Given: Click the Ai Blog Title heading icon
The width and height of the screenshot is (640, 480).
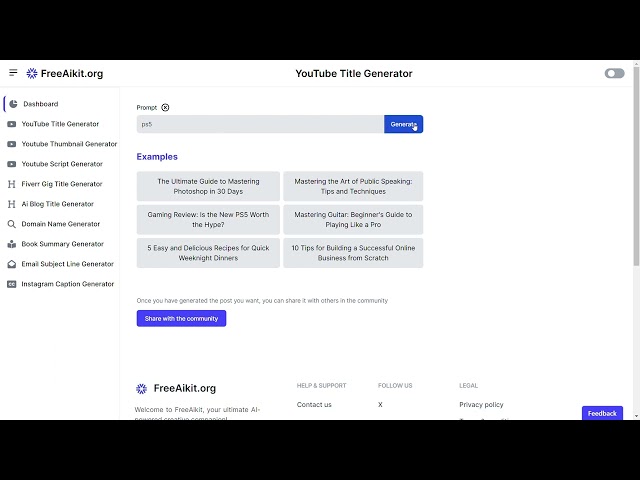Looking at the screenshot, I should click(11, 204).
